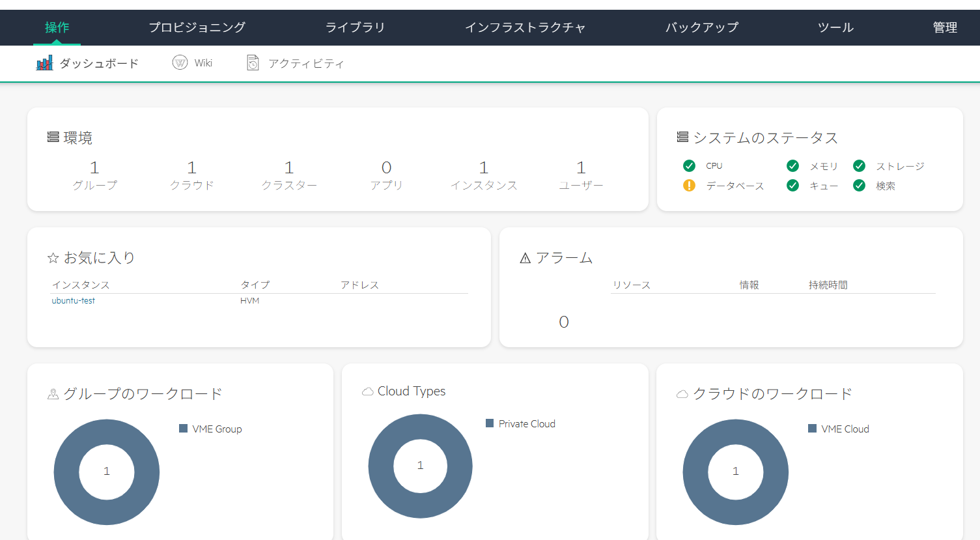The height and width of the screenshot is (540, 980).
Task: Click the システムのステータス server icon
Action: tap(682, 137)
